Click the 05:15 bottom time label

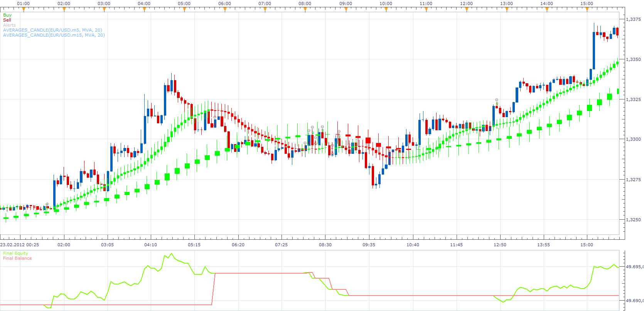[x=194, y=245]
